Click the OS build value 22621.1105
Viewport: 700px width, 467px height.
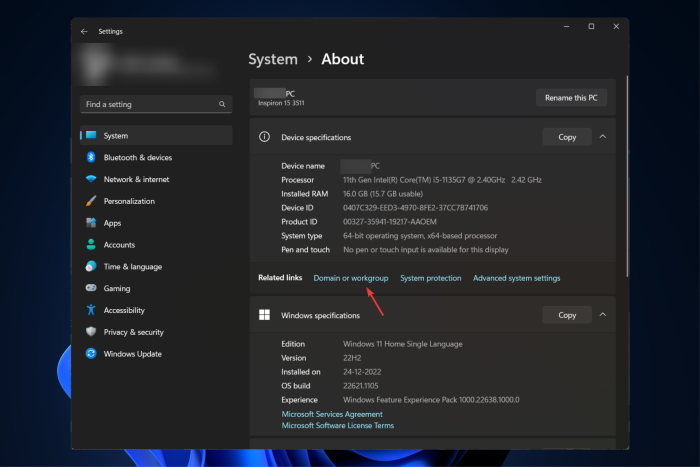(360, 386)
